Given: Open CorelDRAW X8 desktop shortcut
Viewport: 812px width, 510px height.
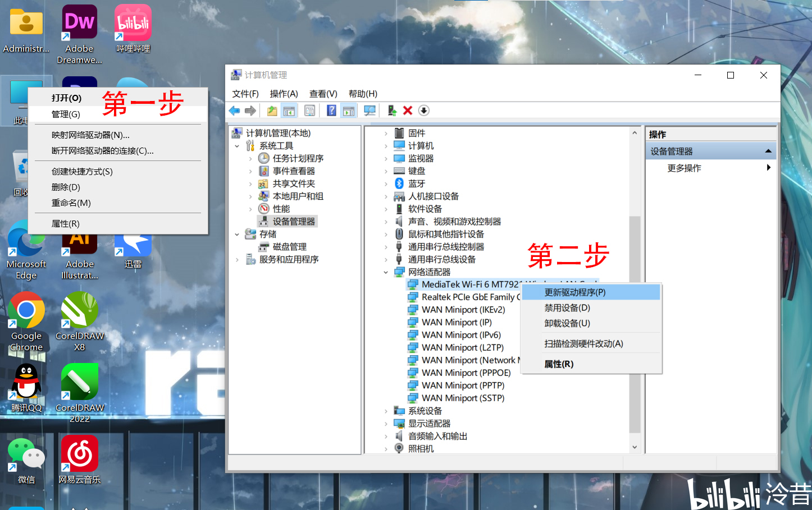Looking at the screenshot, I should coord(79,322).
